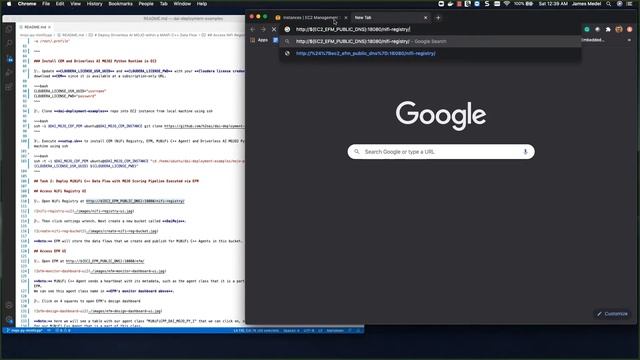Open the green Grammarly extension icon

587,29
